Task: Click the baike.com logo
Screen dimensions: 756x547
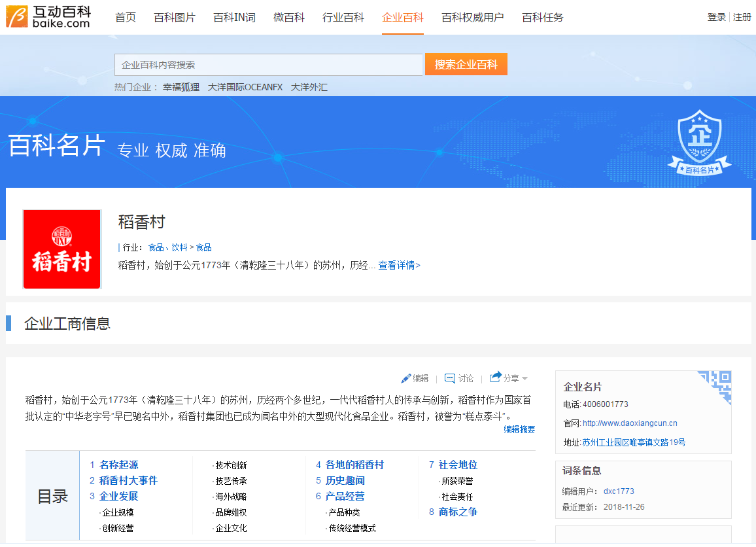Action: [48, 17]
